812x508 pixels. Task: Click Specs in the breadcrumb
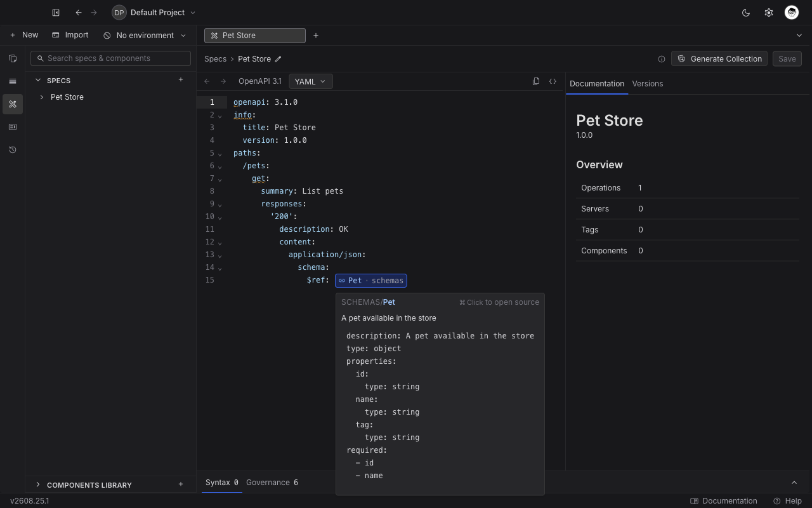pos(215,58)
